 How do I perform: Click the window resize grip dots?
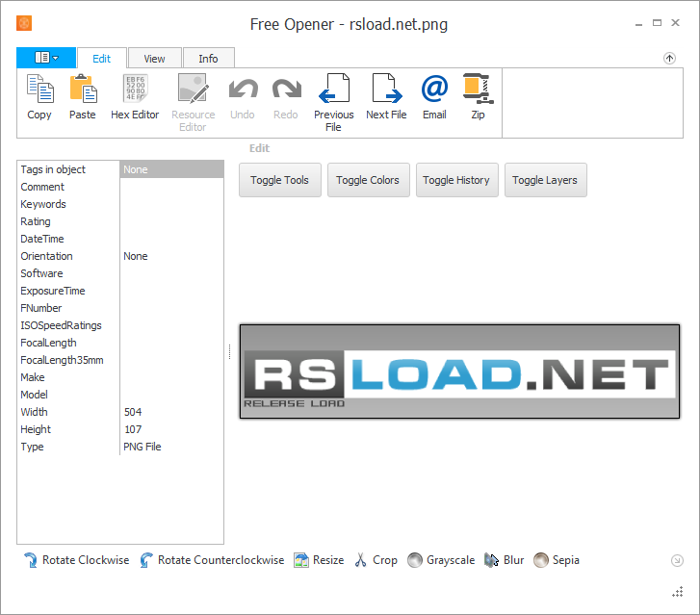click(678, 592)
